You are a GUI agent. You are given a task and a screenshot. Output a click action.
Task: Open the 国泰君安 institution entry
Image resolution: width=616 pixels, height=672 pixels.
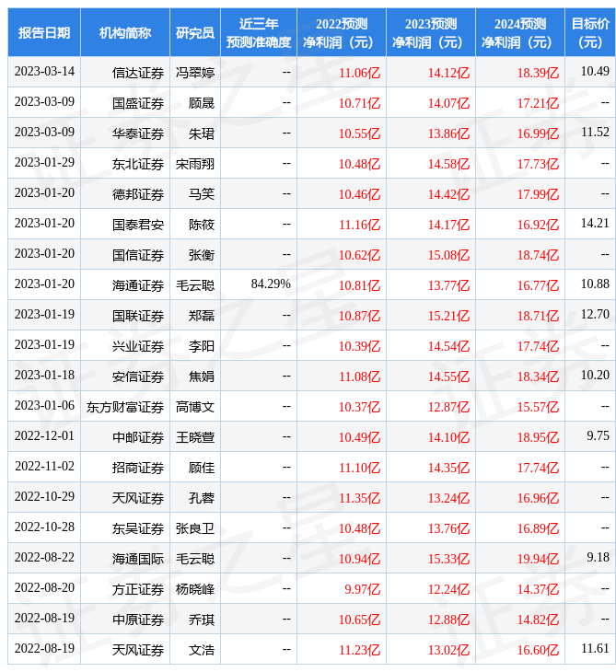click(x=138, y=224)
